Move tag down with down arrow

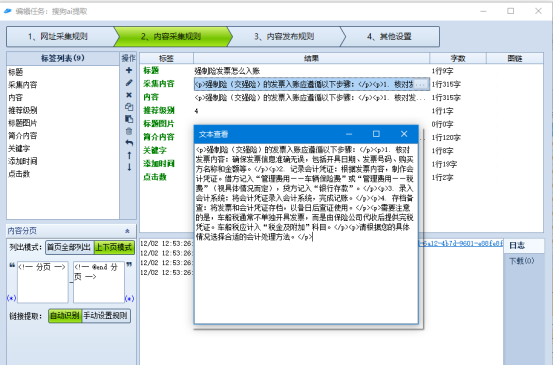(129, 167)
